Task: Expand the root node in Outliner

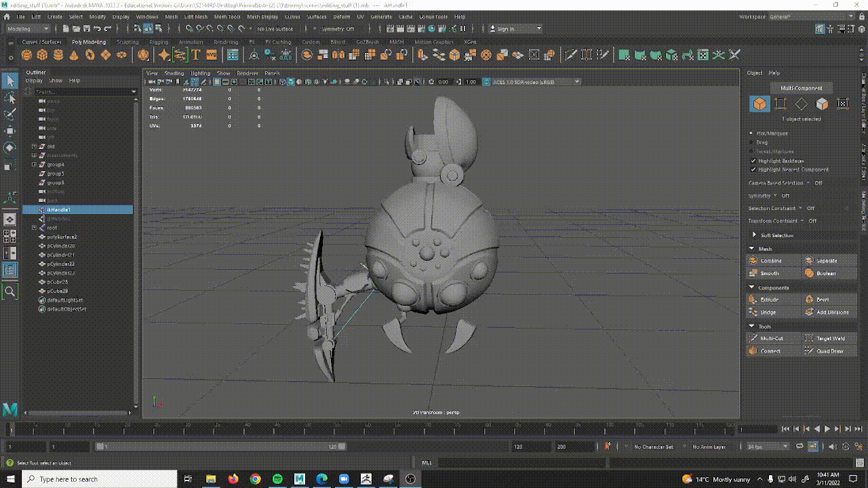Action: click(x=34, y=228)
